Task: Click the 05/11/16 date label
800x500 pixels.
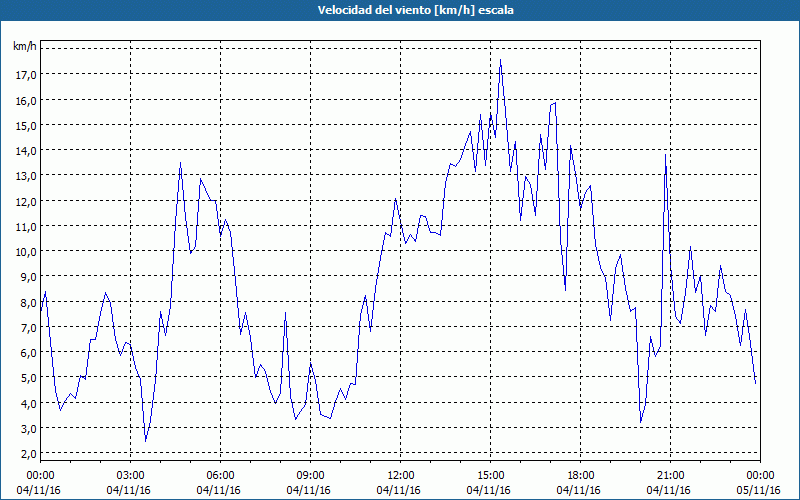Action: coord(758,490)
